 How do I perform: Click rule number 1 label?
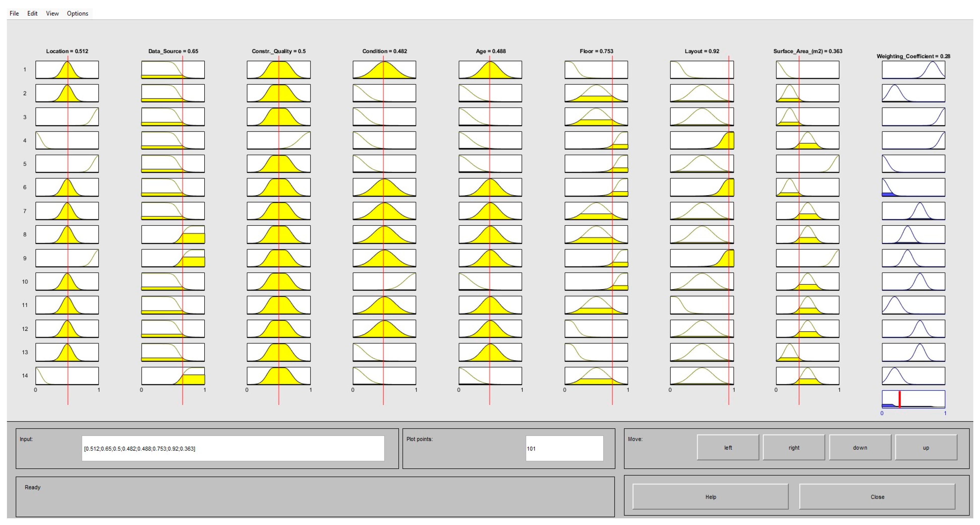click(x=25, y=70)
